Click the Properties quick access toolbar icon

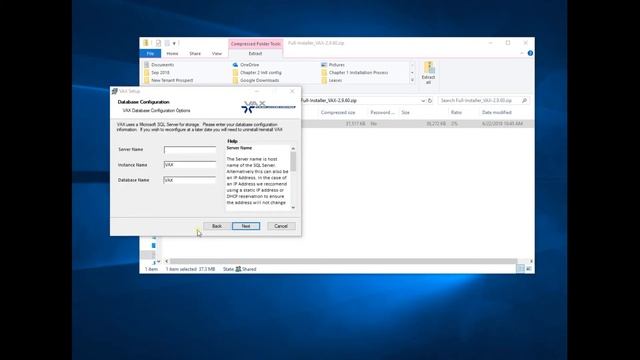click(158, 43)
